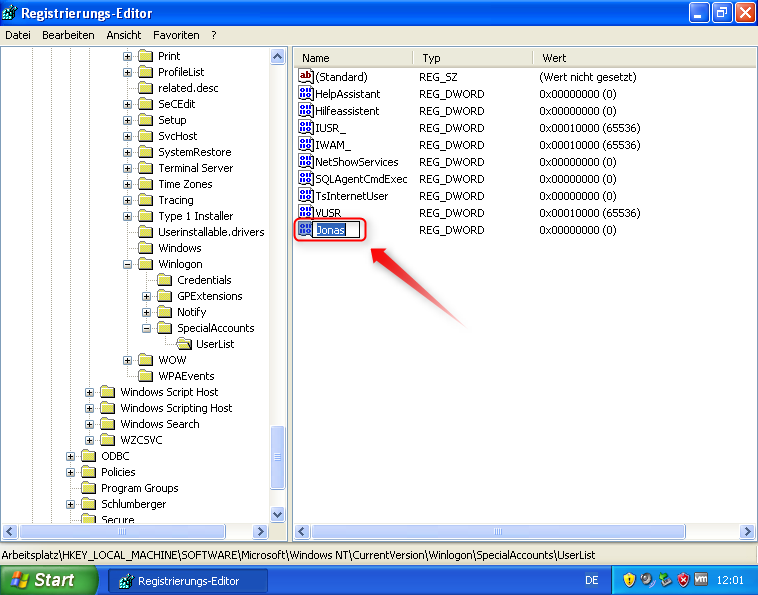Click the DE language indicator
The image size is (758, 595).
[592, 580]
